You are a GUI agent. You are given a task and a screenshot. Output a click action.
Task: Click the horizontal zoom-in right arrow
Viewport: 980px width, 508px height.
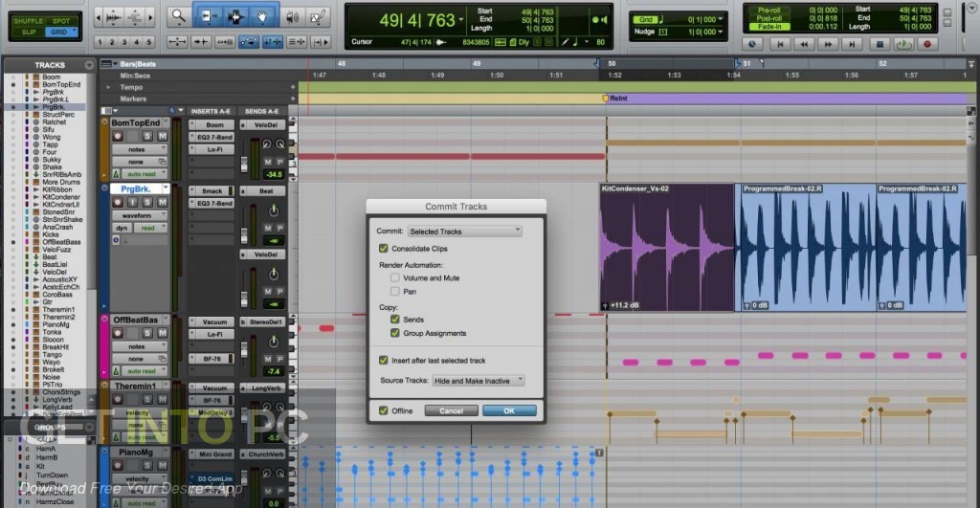[x=150, y=17]
